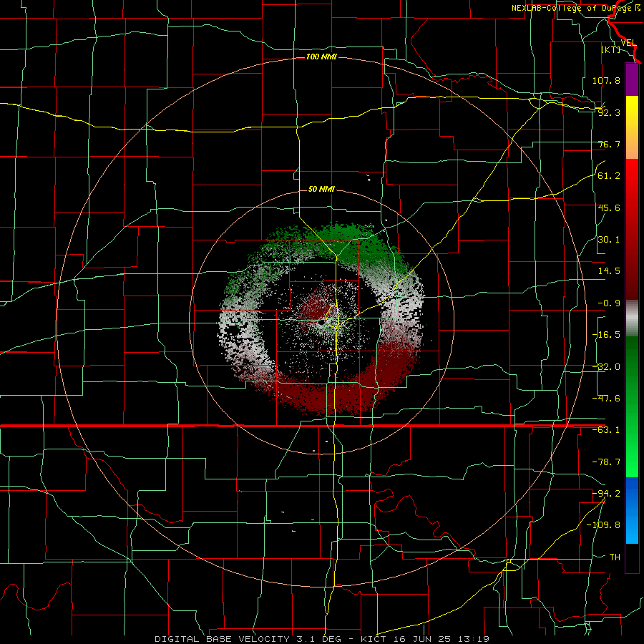644x644 pixels.
Task: Click the 100 NMI range ring label
Action: [x=321, y=57]
